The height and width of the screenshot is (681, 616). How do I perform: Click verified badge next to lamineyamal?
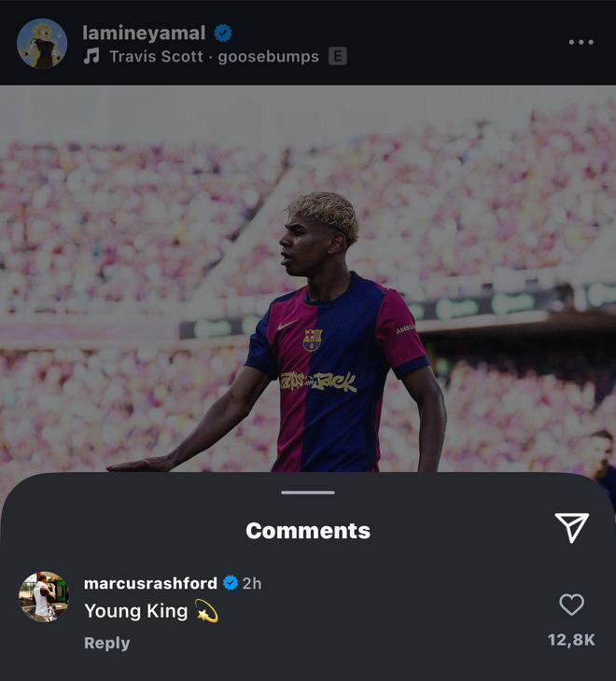point(223,33)
